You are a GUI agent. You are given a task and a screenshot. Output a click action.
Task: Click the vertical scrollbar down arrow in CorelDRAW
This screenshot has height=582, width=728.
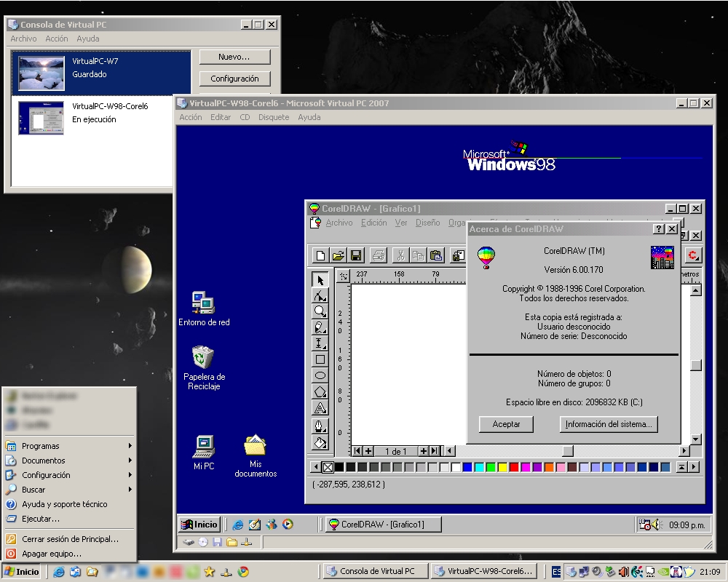click(x=695, y=439)
